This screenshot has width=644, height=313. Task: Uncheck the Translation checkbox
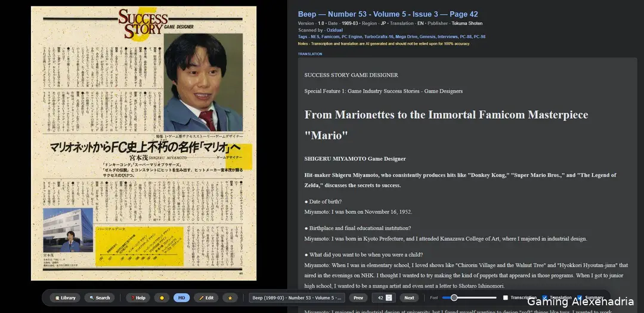[544, 298]
